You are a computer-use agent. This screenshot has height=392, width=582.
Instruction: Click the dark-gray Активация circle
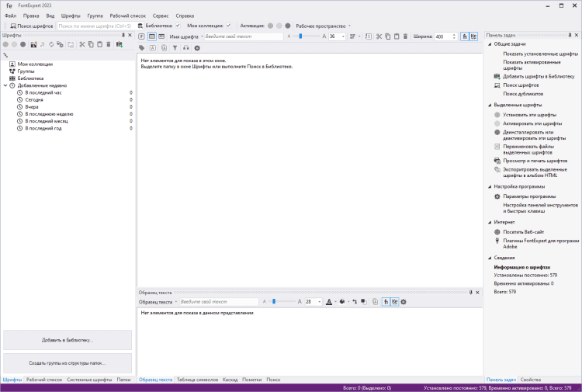(x=288, y=26)
